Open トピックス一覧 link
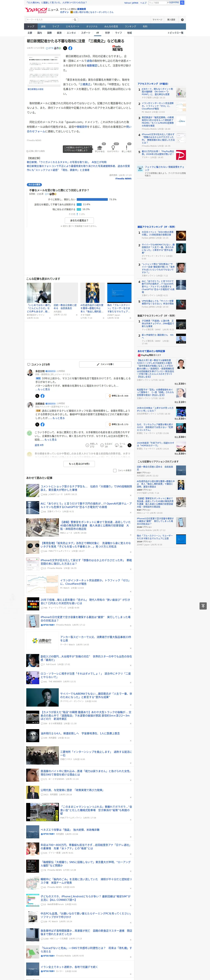Screen dimensions: 210x980 (x=175, y=33)
